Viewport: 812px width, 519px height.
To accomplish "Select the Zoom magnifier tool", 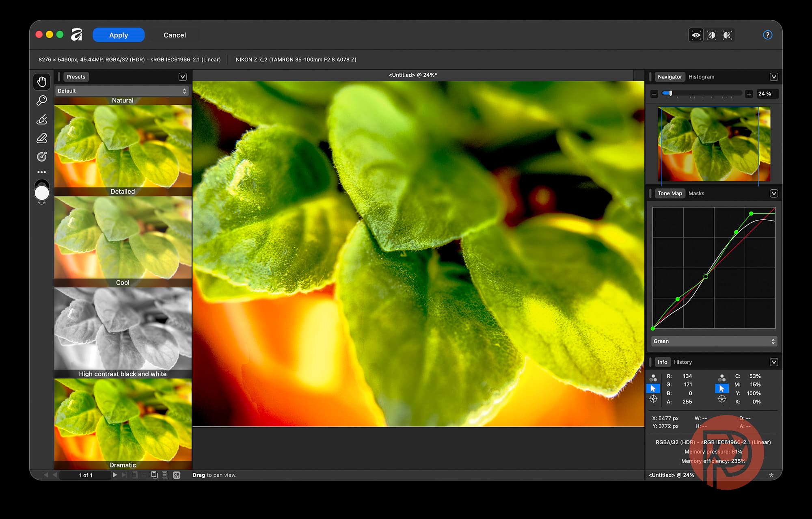I will (42, 100).
